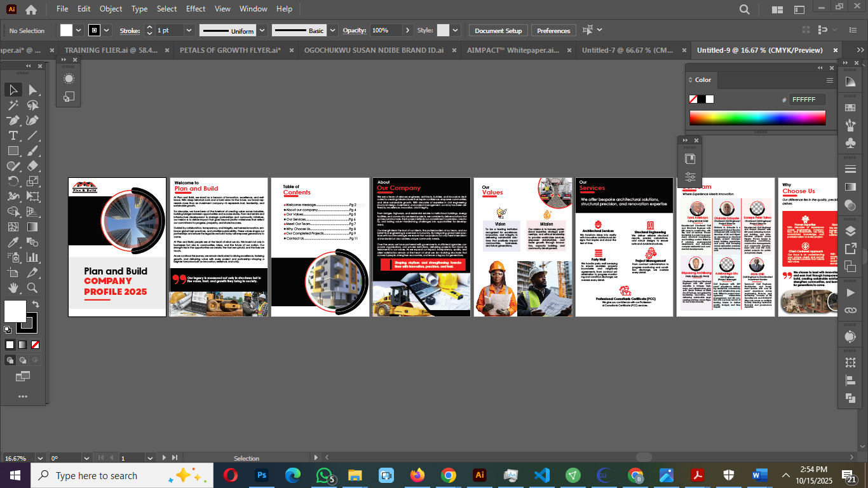Select the Gradient tool in toolbar
868x488 pixels.
[33, 227]
